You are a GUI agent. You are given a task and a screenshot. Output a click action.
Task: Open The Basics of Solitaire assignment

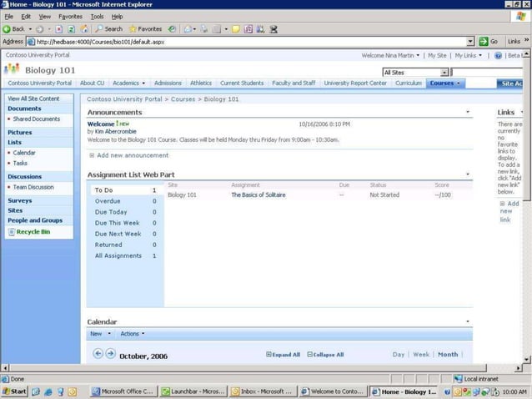pos(258,194)
